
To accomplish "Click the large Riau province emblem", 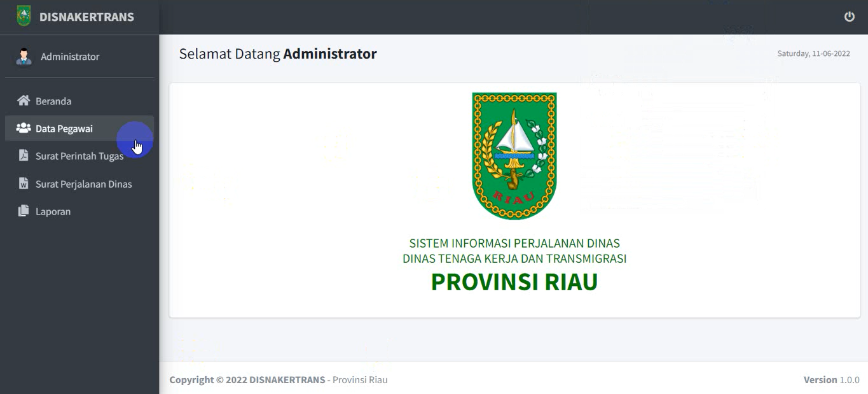I will click(514, 157).
